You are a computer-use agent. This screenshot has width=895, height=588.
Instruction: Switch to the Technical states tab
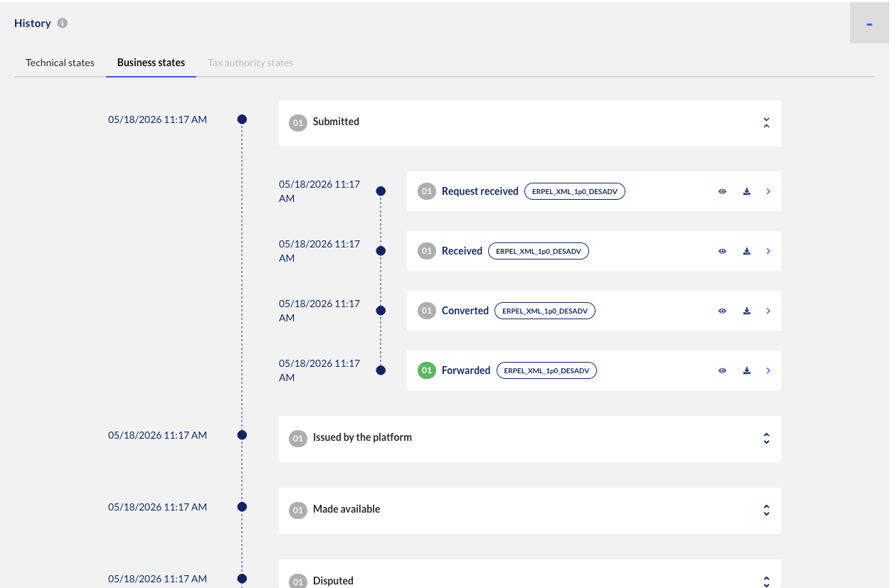point(60,63)
